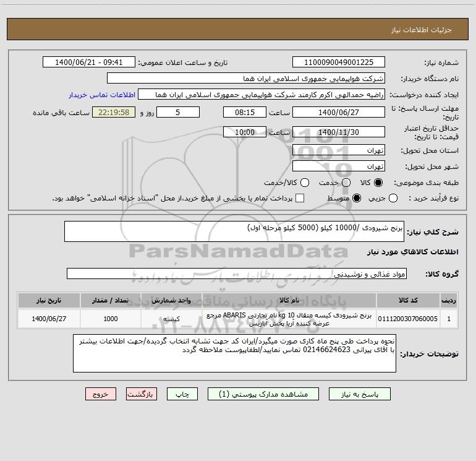Screen dimensions: 476x461
Task: Select the خدمت radio button
Action: click(346, 183)
